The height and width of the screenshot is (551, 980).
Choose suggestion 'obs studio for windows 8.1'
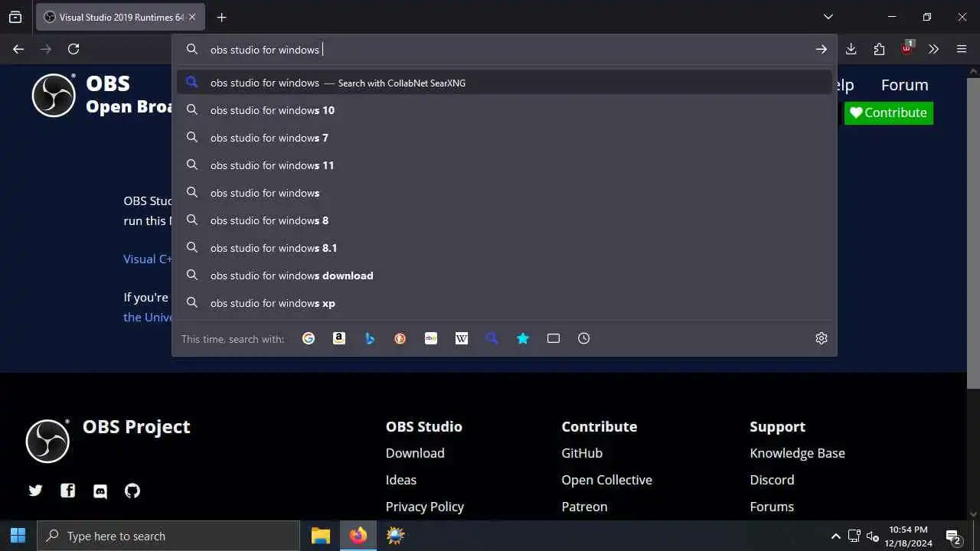[505, 248]
